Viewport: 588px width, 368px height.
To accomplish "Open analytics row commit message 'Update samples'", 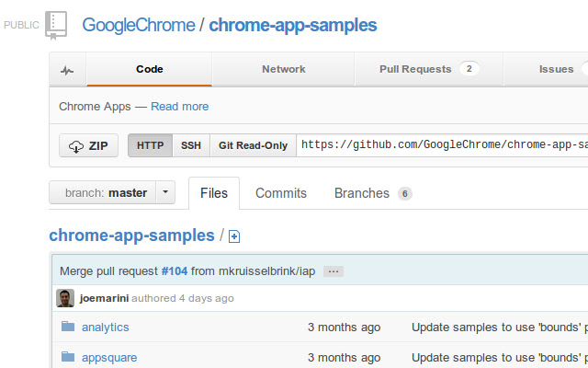I will coord(500,328).
